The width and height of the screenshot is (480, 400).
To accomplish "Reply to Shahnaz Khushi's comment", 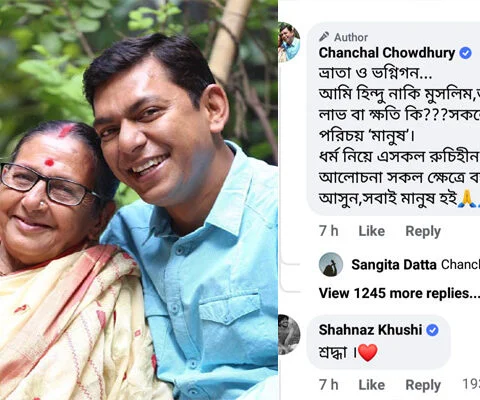I will tap(423, 385).
